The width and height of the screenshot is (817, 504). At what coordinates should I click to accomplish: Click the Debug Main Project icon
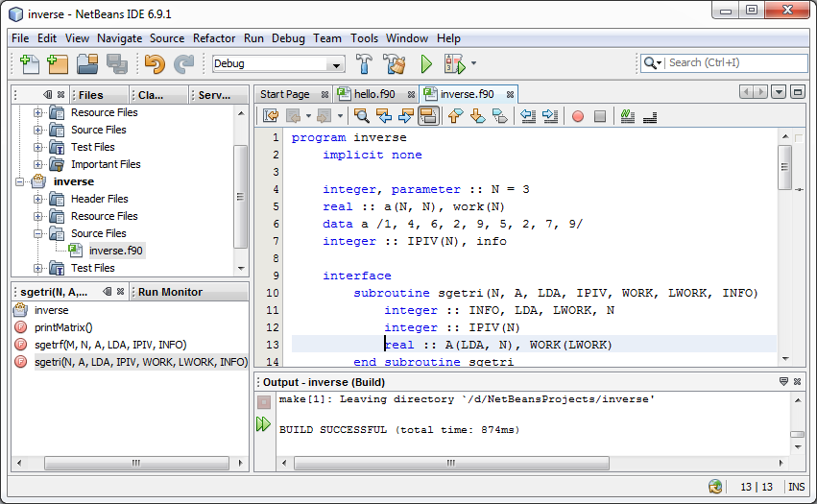[x=454, y=63]
